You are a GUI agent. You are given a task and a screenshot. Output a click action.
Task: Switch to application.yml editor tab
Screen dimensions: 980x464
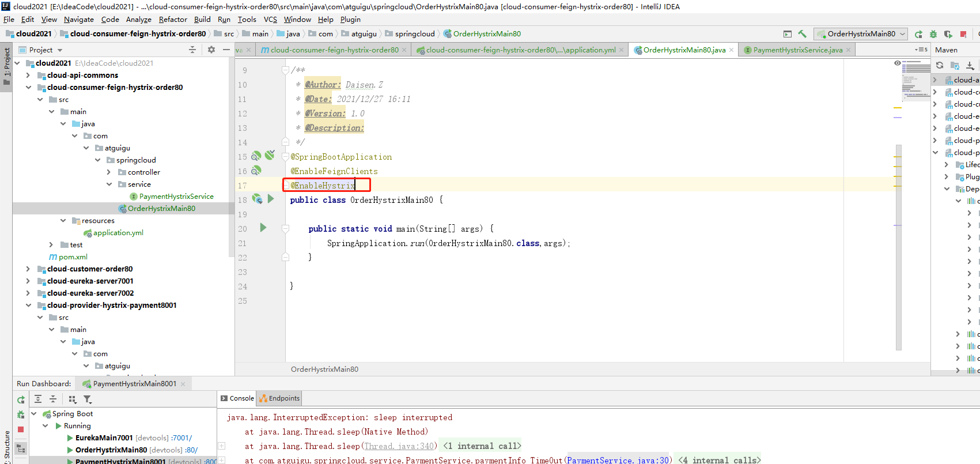pyautogui.click(x=521, y=50)
